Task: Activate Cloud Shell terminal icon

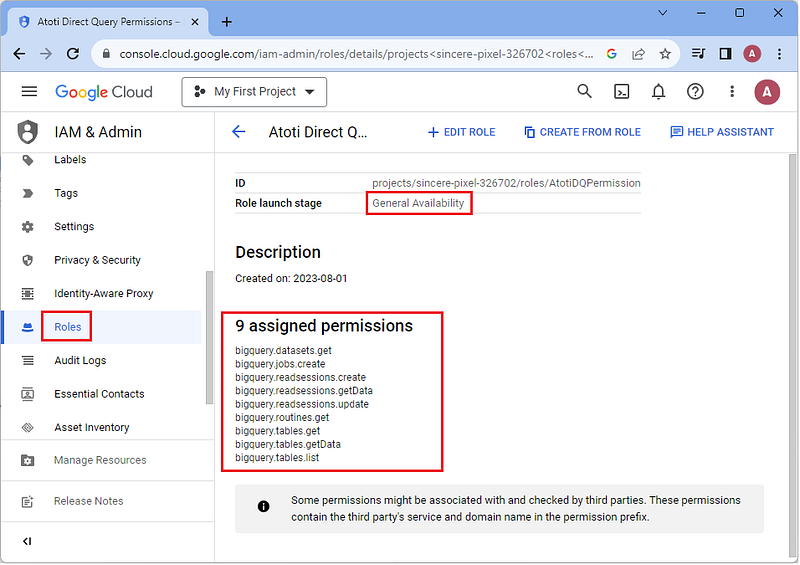Action: (621, 92)
